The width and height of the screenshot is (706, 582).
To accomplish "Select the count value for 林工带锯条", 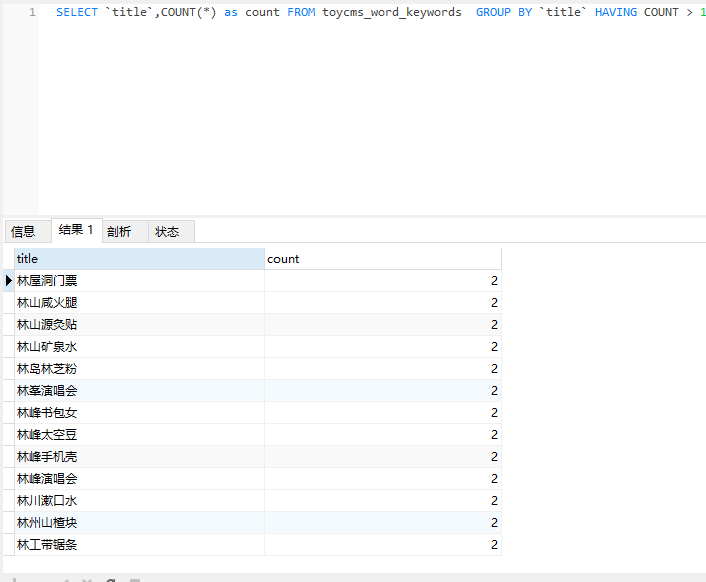I will 383,545.
